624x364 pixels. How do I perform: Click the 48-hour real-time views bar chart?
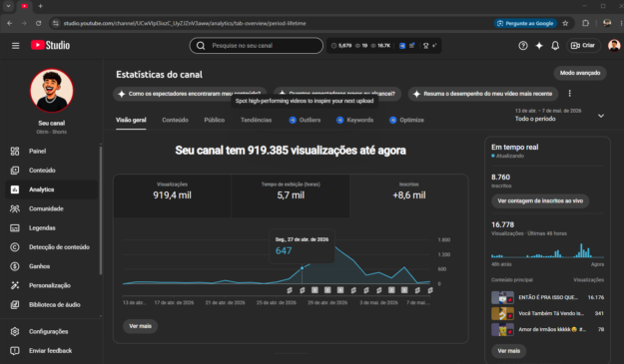[547, 250]
